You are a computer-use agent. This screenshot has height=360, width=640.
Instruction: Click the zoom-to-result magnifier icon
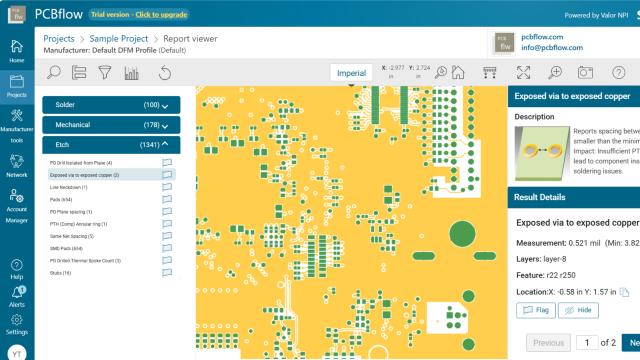pyautogui.click(x=441, y=73)
